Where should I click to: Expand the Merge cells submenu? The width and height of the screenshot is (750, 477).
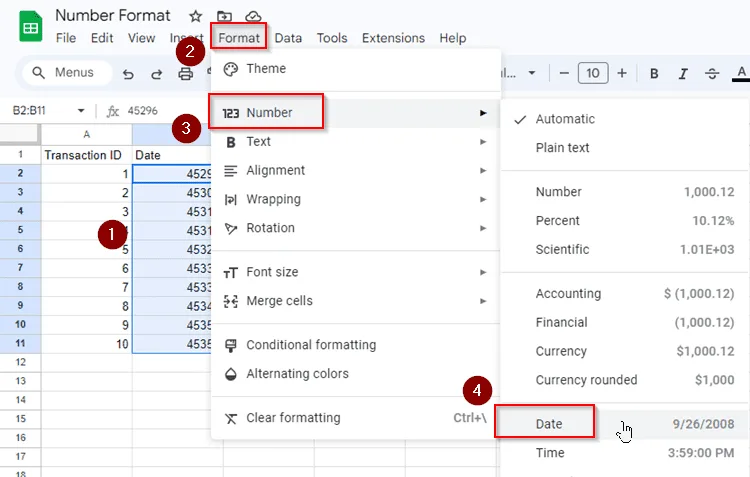click(x=355, y=301)
